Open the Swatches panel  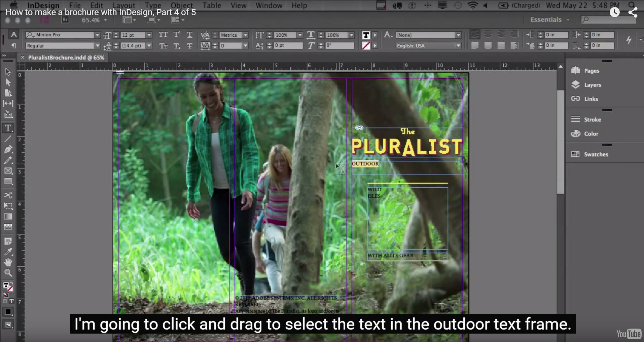[590, 154]
